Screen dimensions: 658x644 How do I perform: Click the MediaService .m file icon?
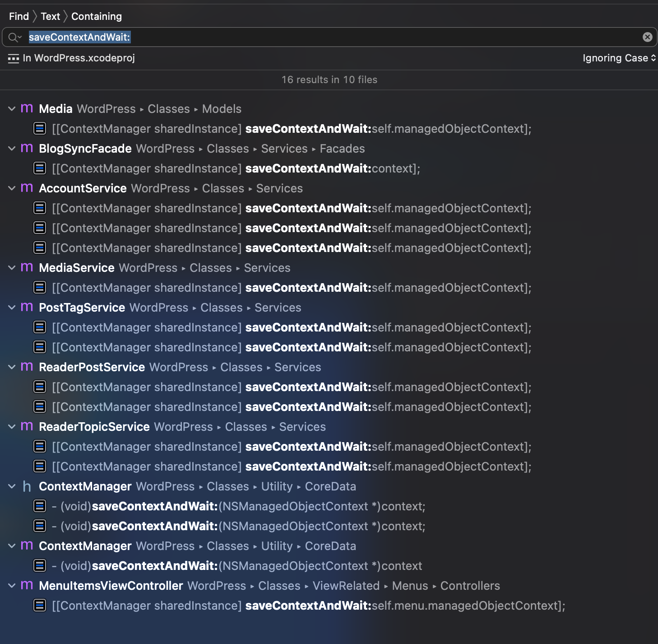(x=27, y=267)
